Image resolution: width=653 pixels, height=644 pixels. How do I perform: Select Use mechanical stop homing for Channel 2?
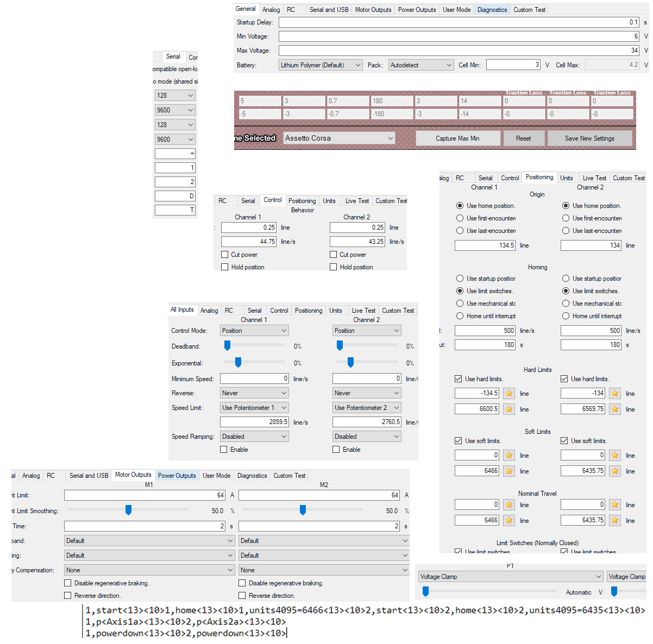pos(566,304)
